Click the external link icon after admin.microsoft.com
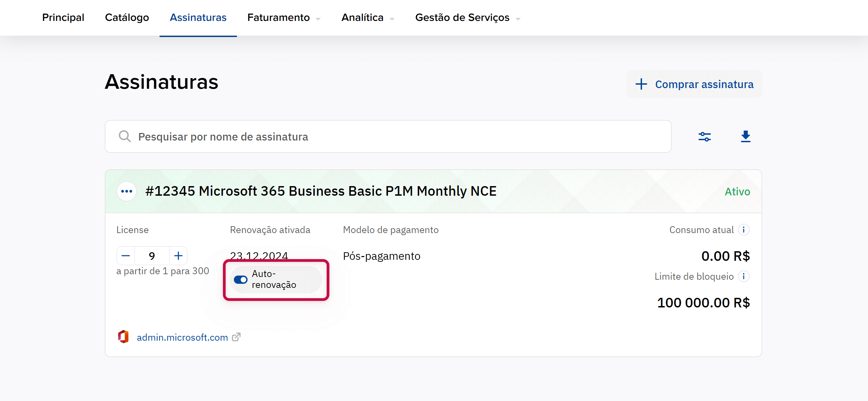 pos(236,337)
